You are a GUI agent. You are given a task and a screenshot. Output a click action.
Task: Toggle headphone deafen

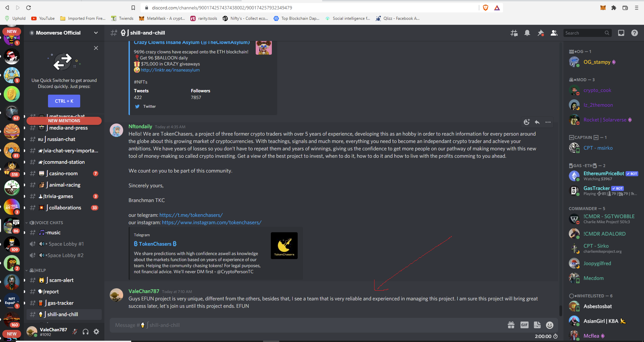86,332
